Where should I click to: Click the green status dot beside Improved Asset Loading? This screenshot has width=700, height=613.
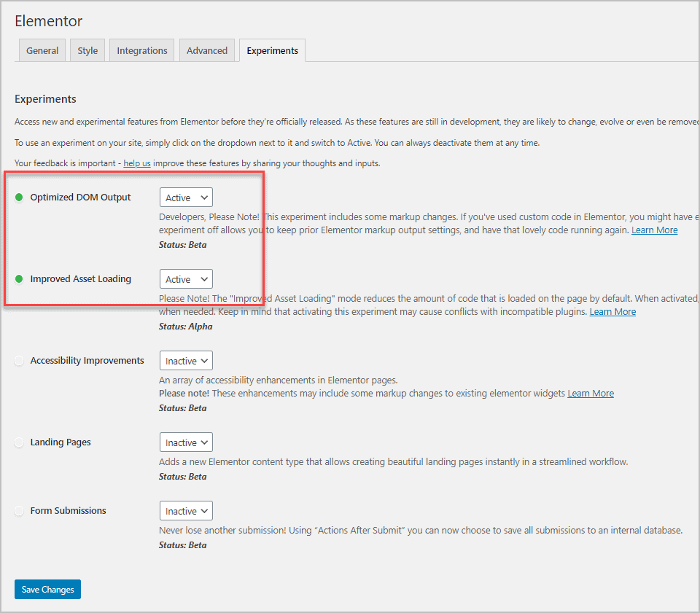19,278
